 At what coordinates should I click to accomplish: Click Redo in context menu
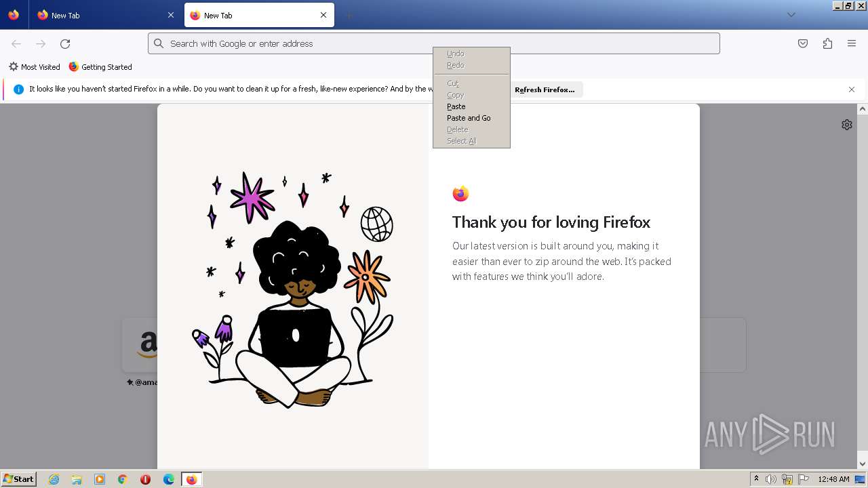pyautogui.click(x=471, y=65)
